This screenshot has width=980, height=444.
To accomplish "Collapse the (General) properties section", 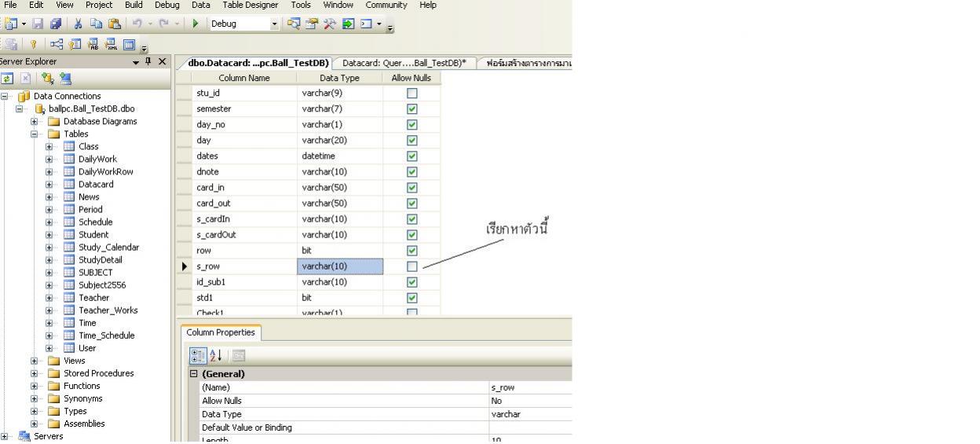I will (x=194, y=374).
